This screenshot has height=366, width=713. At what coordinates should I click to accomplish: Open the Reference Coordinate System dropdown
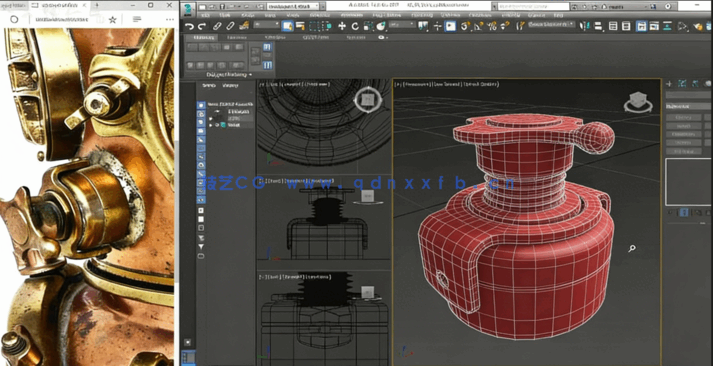coord(402,25)
